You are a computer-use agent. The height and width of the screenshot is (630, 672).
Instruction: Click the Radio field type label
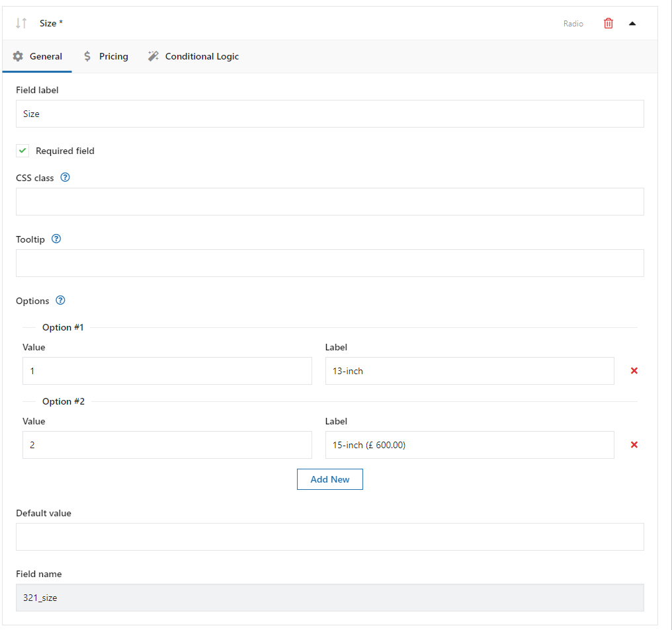pos(573,24)
